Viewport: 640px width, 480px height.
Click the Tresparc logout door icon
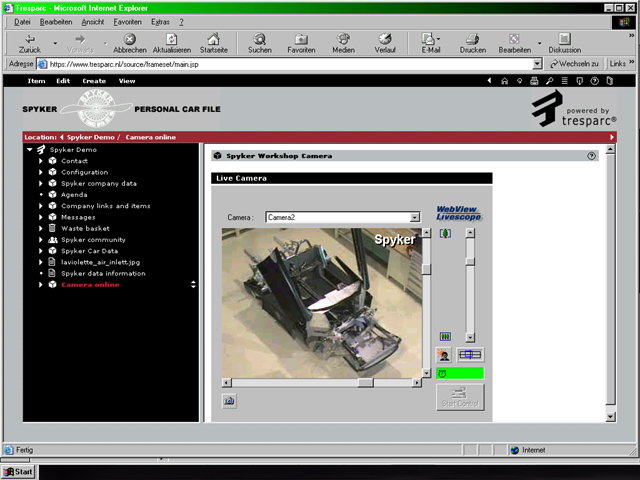[609, 81]
